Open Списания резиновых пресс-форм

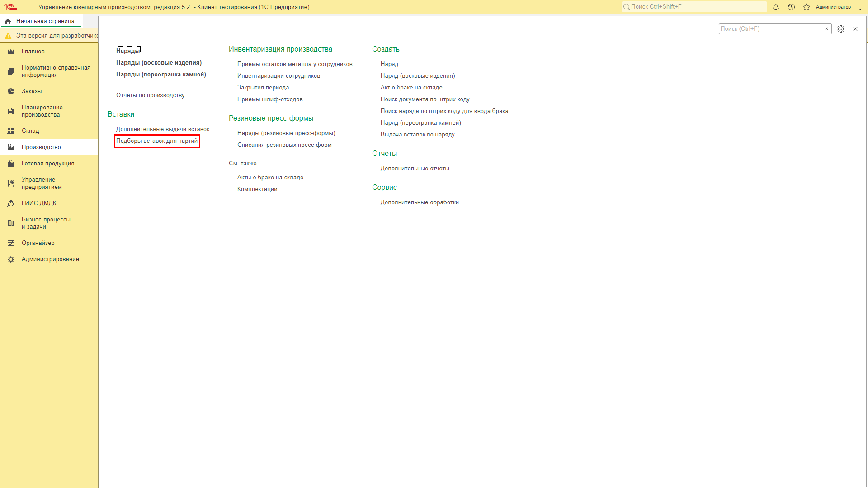(x=284, y=145)
